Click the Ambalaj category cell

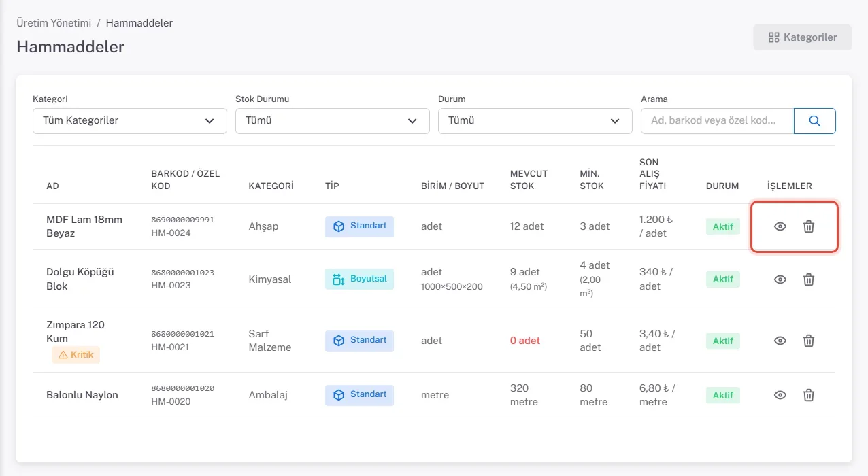(268, 395)
